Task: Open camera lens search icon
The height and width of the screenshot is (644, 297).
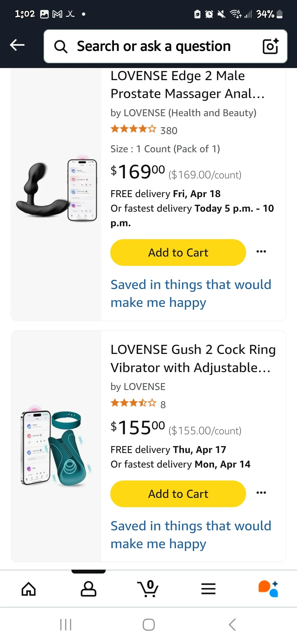Action: 270,46
